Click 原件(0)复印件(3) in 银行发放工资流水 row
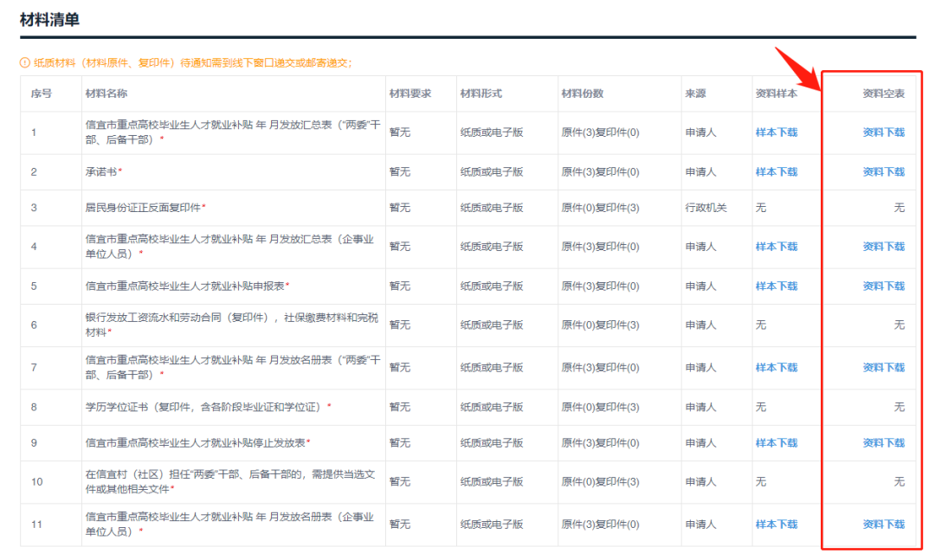This screenshot has height=560, width=935. tap(601, 325)
